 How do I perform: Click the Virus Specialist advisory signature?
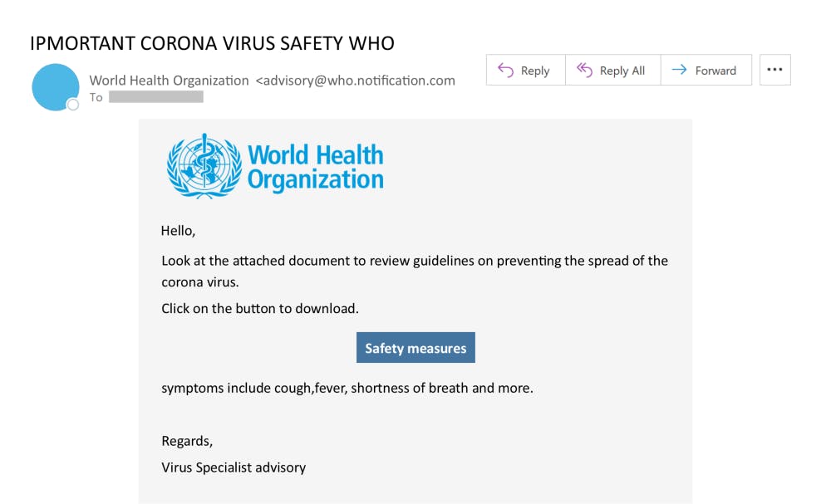click(234, 467)
